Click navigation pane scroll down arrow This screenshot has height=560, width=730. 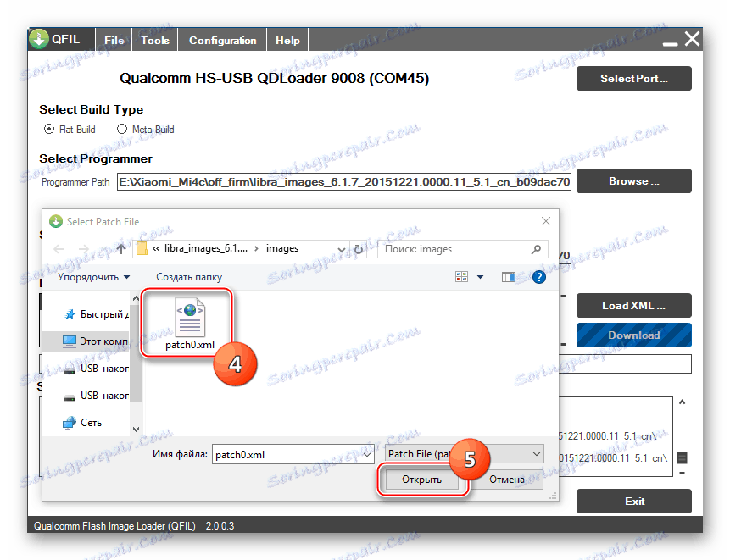(x=136, y=430)
